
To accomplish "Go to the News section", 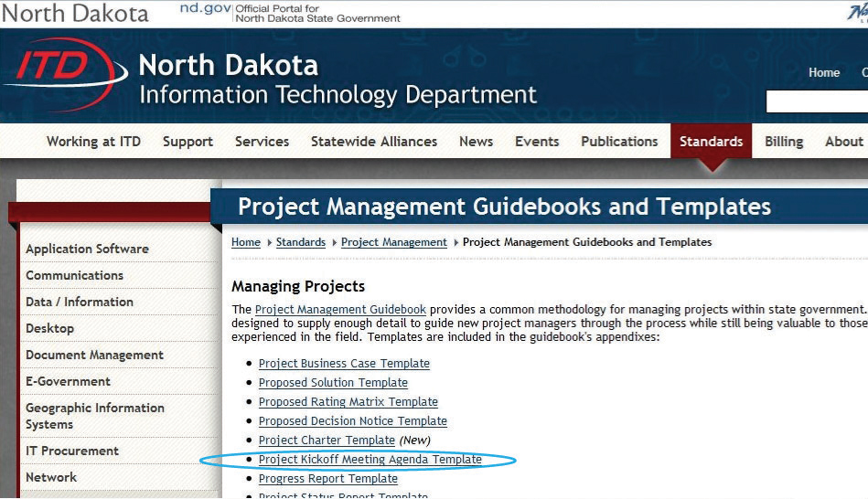I will click(476, 142).
